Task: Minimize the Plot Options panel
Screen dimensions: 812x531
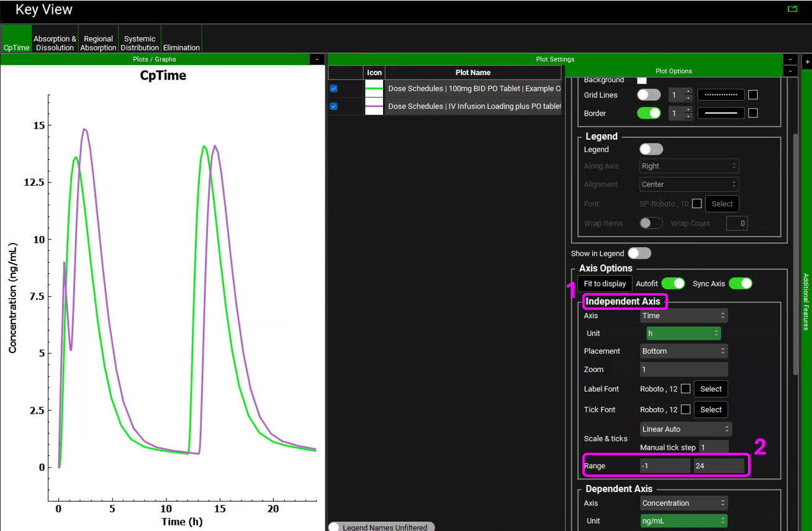Action: 790,71
